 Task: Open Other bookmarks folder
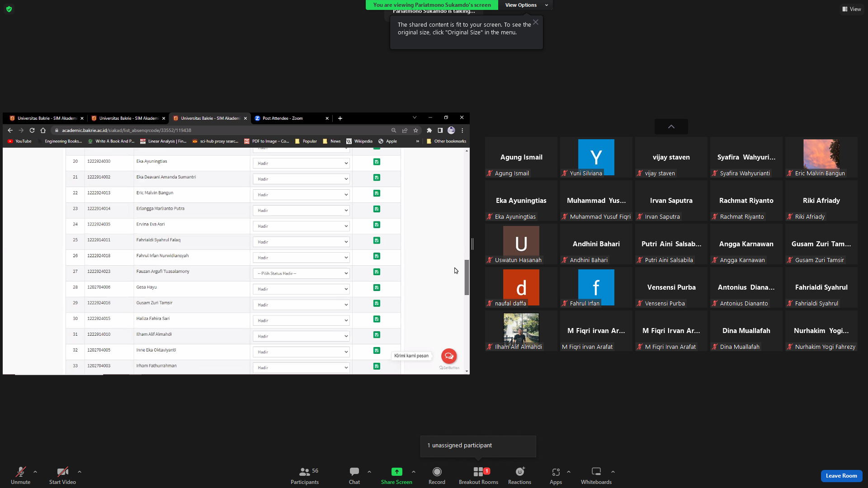[446, 141]
